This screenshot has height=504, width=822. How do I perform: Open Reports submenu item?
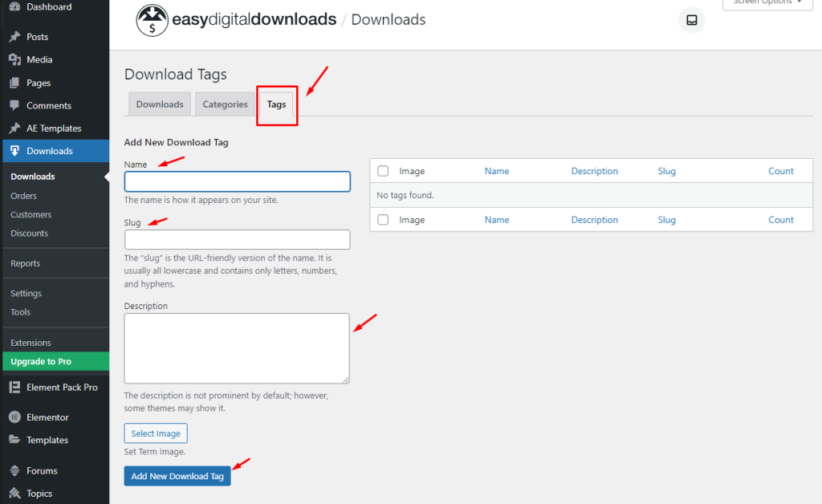pyautogui.click(x=25, y=263)
